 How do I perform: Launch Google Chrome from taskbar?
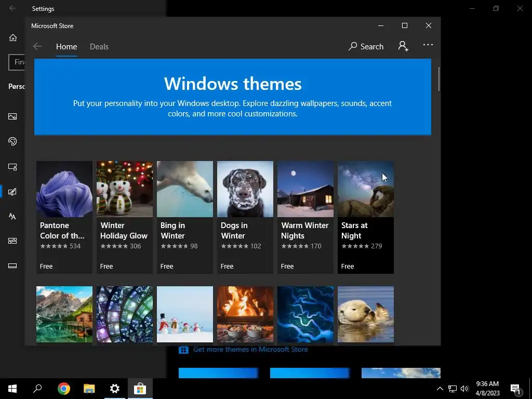click(64, 389)
